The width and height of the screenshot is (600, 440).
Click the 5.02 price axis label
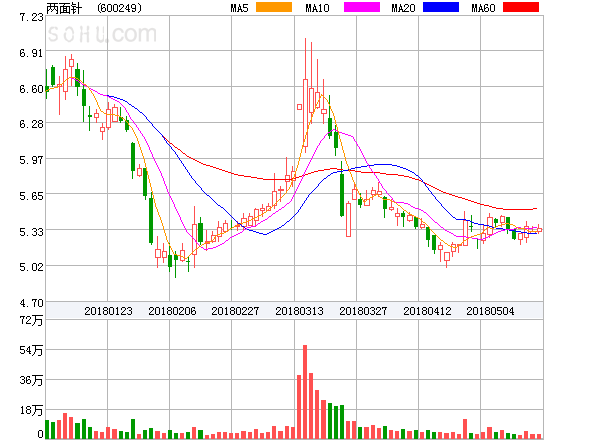(x=31, y=267)
